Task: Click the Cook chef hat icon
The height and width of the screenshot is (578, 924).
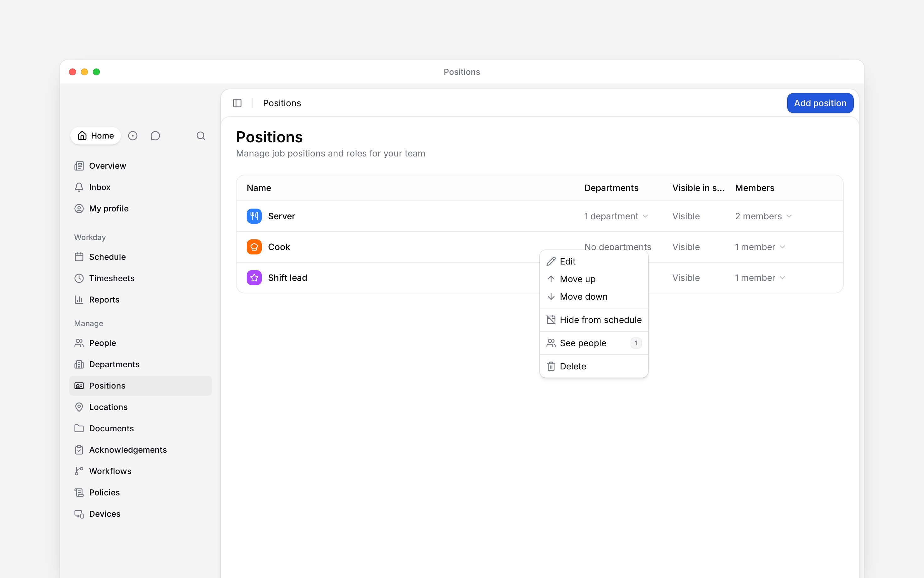Action: coord(254,247)
